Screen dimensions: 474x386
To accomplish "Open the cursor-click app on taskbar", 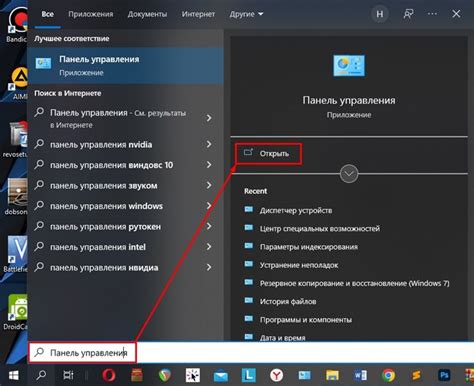I will tap(193, 375).
